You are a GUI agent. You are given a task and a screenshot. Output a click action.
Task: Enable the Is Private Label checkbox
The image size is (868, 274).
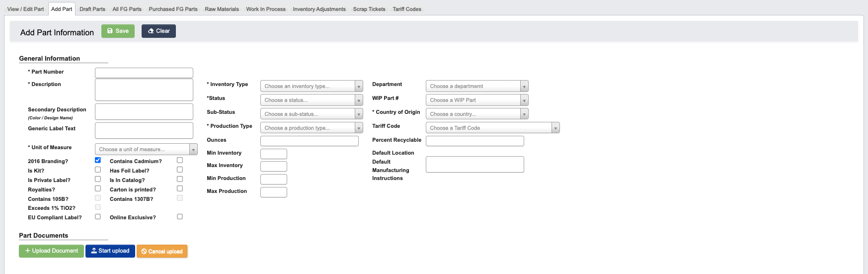[x=98, y=179]
